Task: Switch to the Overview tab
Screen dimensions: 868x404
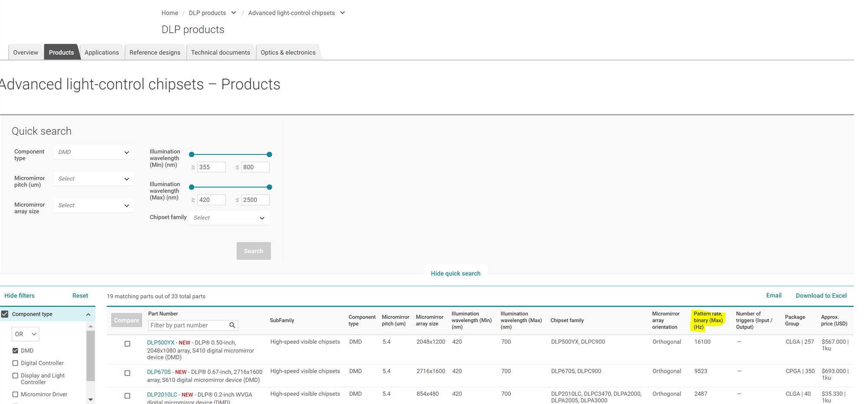Action: [26, 52]
